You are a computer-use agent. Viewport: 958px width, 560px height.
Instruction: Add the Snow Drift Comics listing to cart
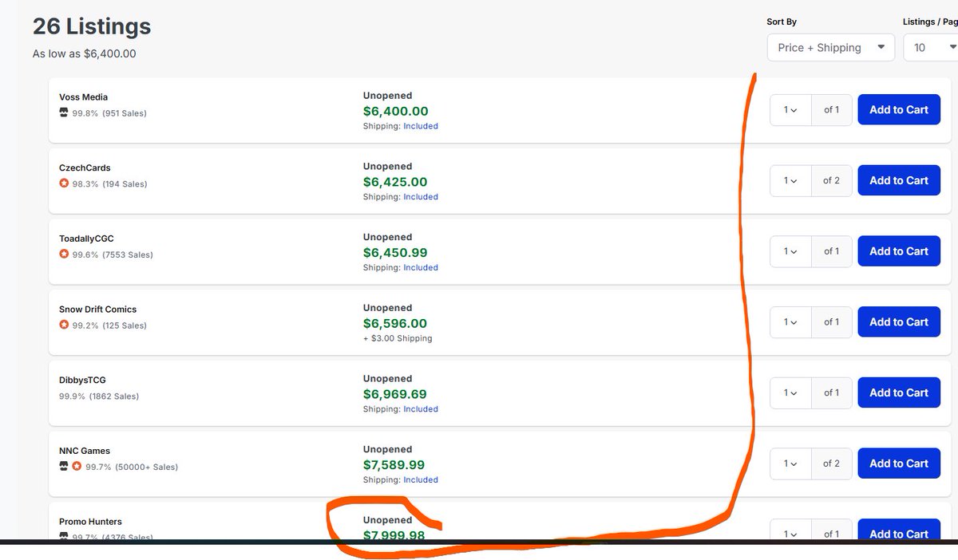tap(899, 322)
